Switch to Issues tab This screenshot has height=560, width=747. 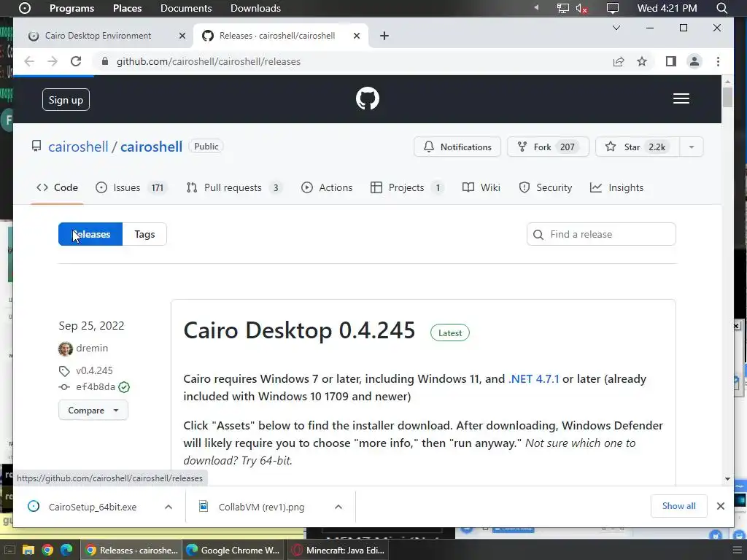[x=131, y=187]
